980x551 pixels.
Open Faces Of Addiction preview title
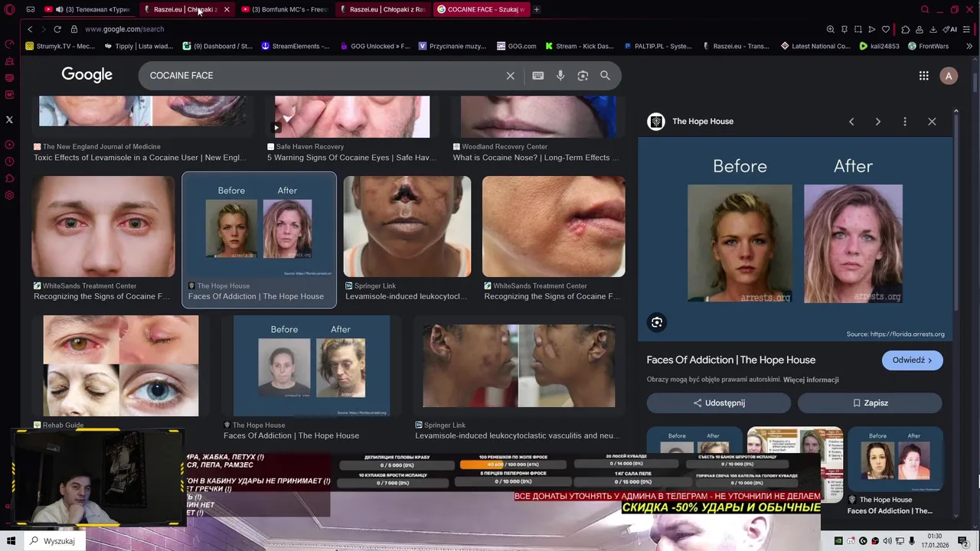point(731,360)
